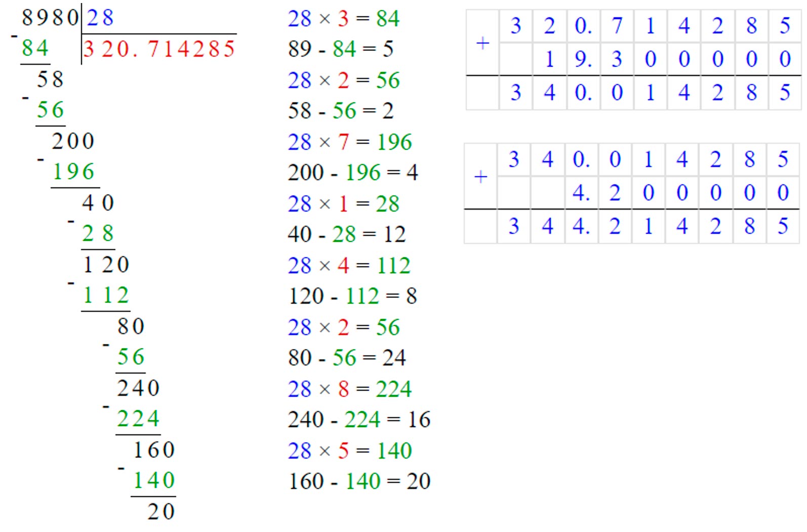Select equation 28 × 4 = 112
This screenshot has width=807, height=532.
pyautogui.click(x=349, y=266)
